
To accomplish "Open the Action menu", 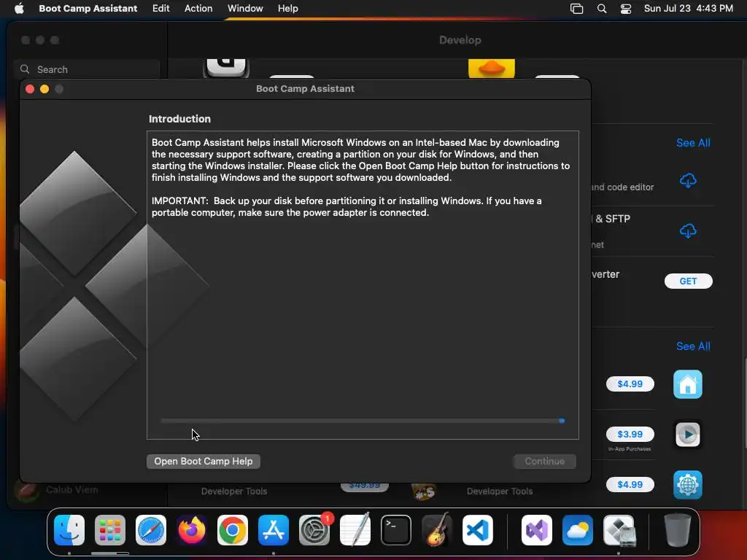I will click(x=198, y=8).
